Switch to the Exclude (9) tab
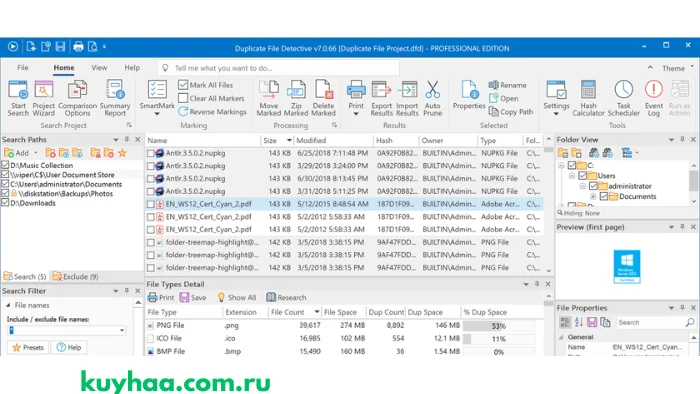This screenshot has height=394, width=700. [76, 277]
